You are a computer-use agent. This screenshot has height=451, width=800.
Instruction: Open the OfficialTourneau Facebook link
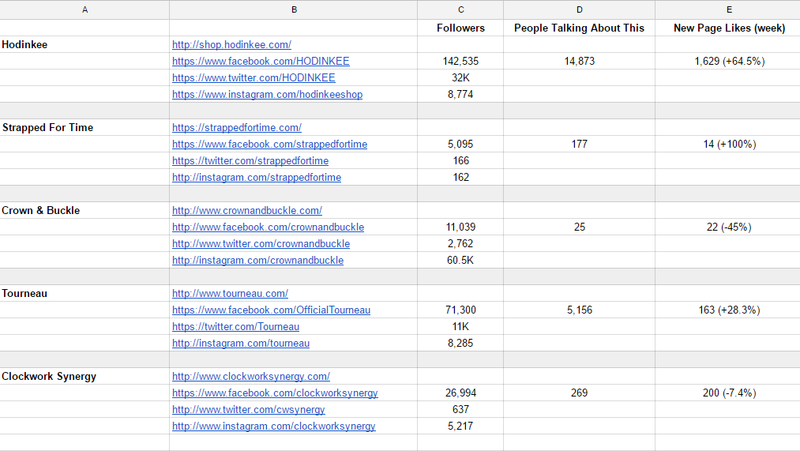[271, 310]
